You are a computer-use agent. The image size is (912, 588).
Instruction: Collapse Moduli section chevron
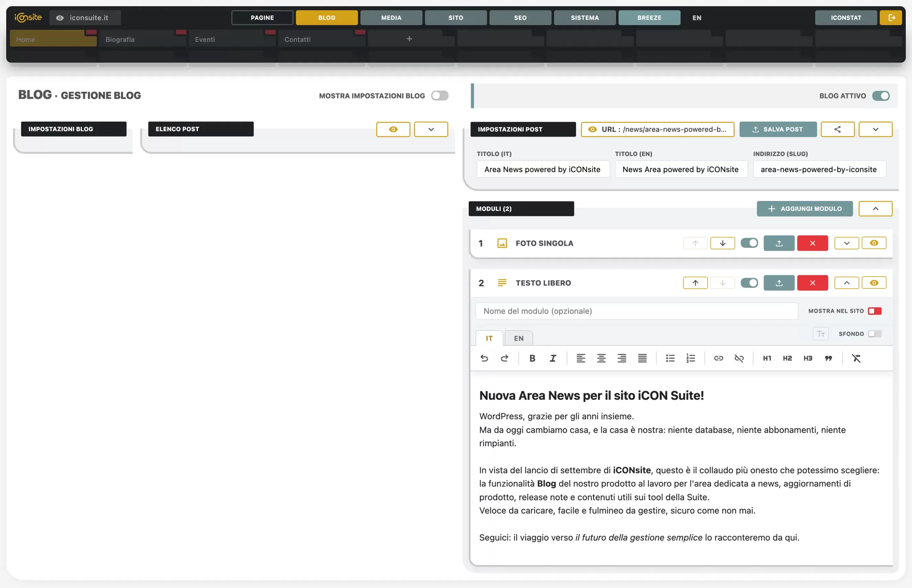tap(875, 209)
